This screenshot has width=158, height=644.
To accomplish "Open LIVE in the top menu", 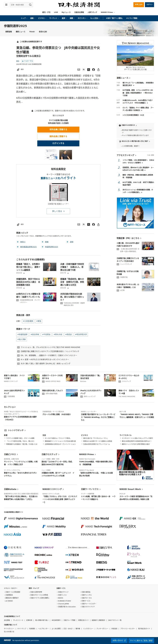I will tap(56, 12).
